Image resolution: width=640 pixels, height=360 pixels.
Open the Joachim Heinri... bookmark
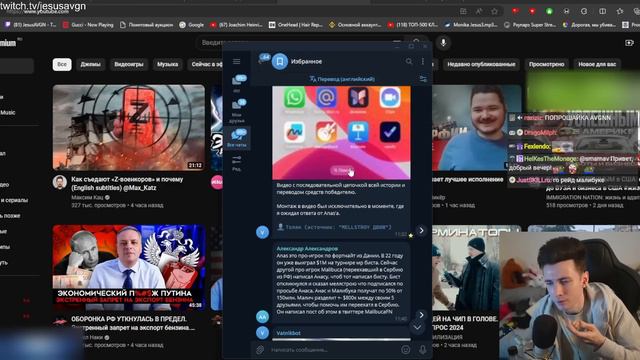[236, 25]
